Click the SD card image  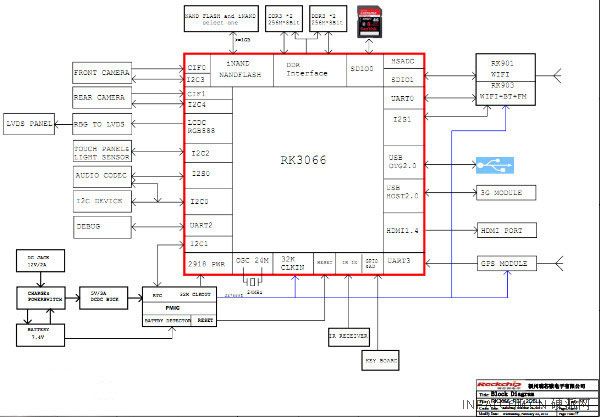point(369,22)
